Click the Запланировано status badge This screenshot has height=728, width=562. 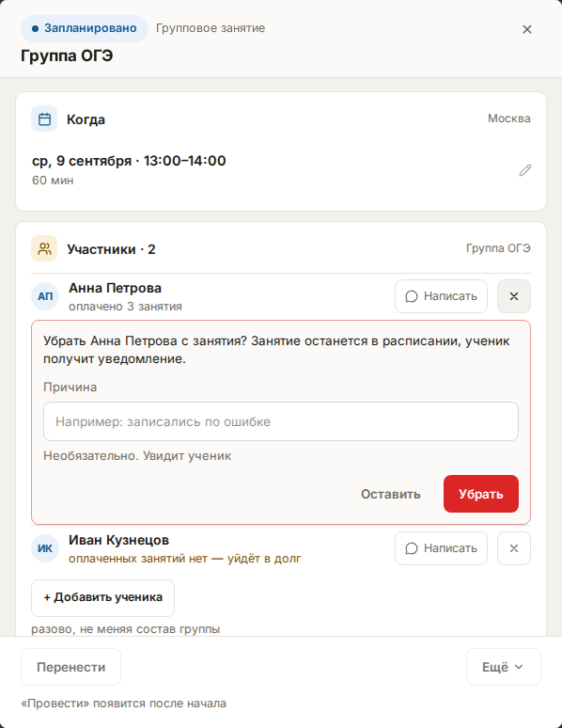coord(85,28)
